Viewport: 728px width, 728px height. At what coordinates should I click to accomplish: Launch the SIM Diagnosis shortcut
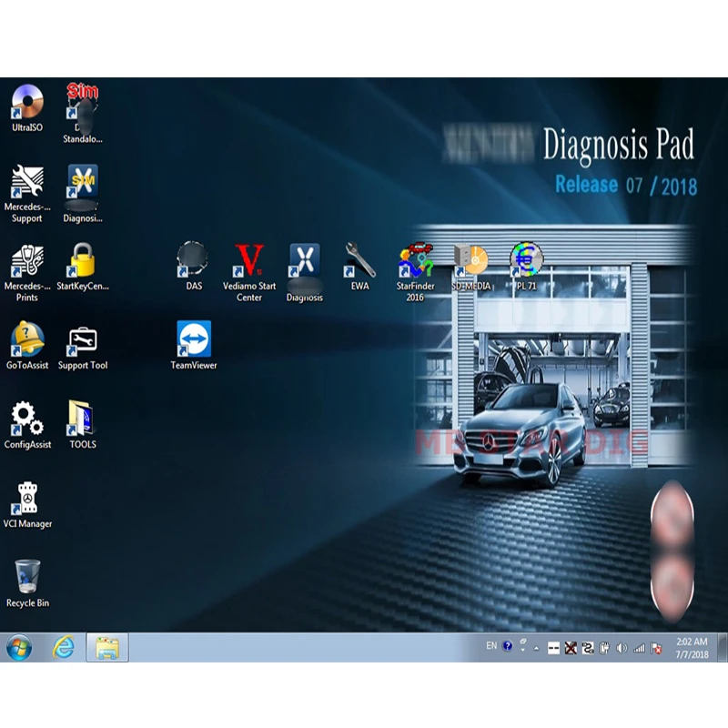click(x=83, y=193)
